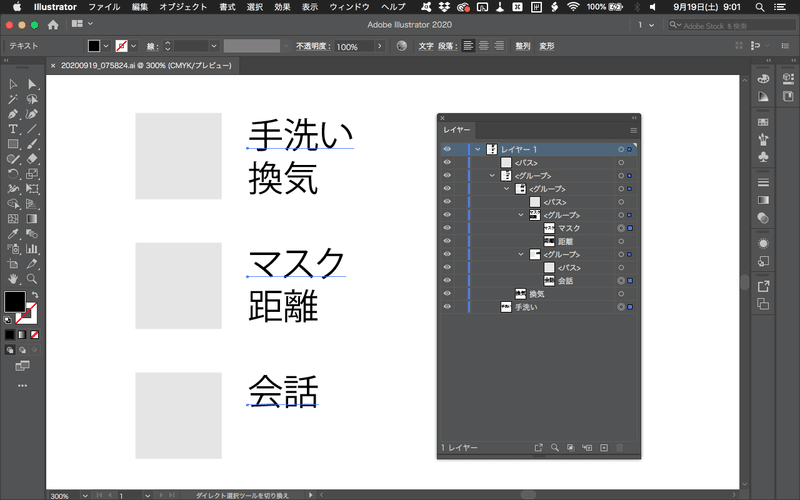Select the Selection tool (black arrow)
The width and height of the screenshot is (800, 500).
pos(13,84)
